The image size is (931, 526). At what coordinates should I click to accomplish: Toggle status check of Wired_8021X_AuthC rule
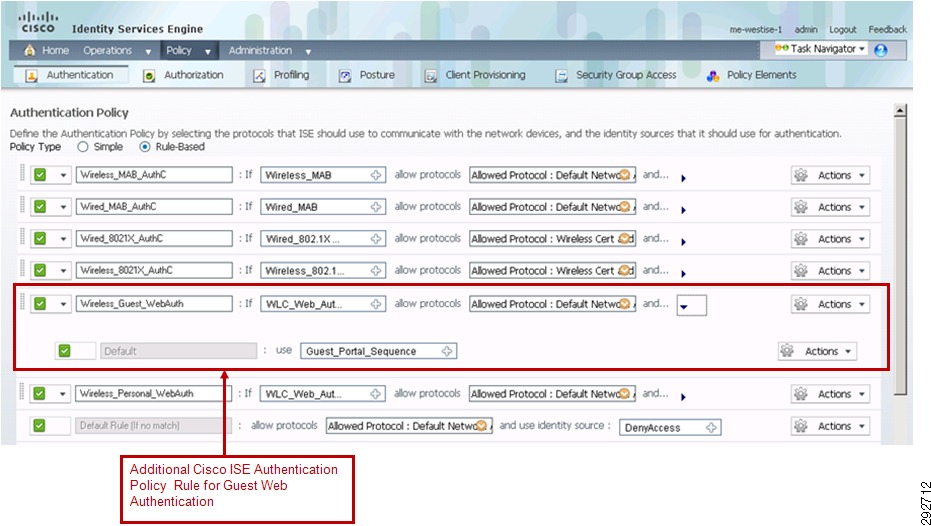(40, 239)
